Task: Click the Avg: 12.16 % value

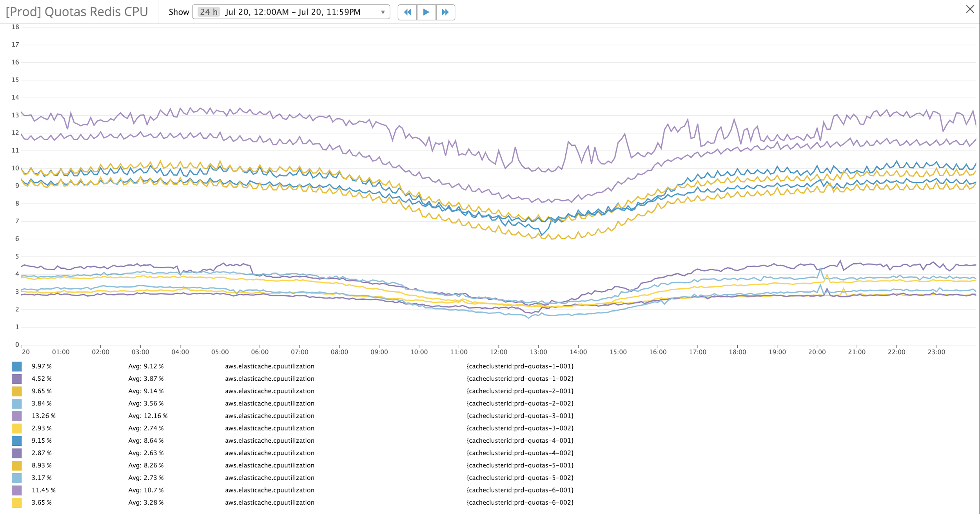Action: pos(148,416)
